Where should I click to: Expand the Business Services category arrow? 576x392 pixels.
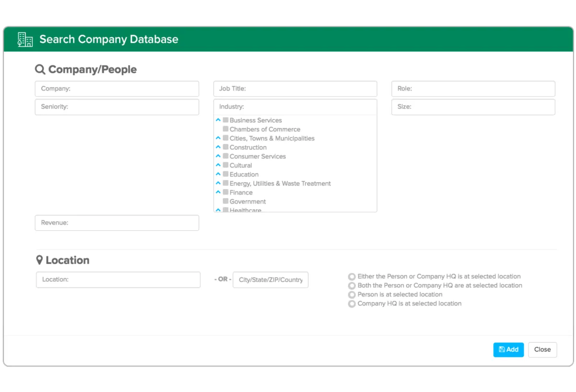tap(218, 120)
